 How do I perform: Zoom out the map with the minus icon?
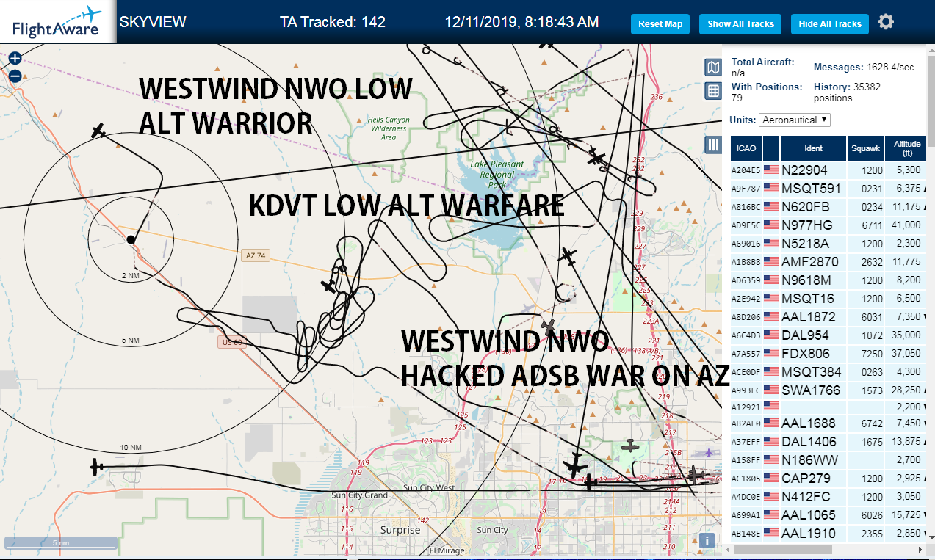tap(15, 75)
